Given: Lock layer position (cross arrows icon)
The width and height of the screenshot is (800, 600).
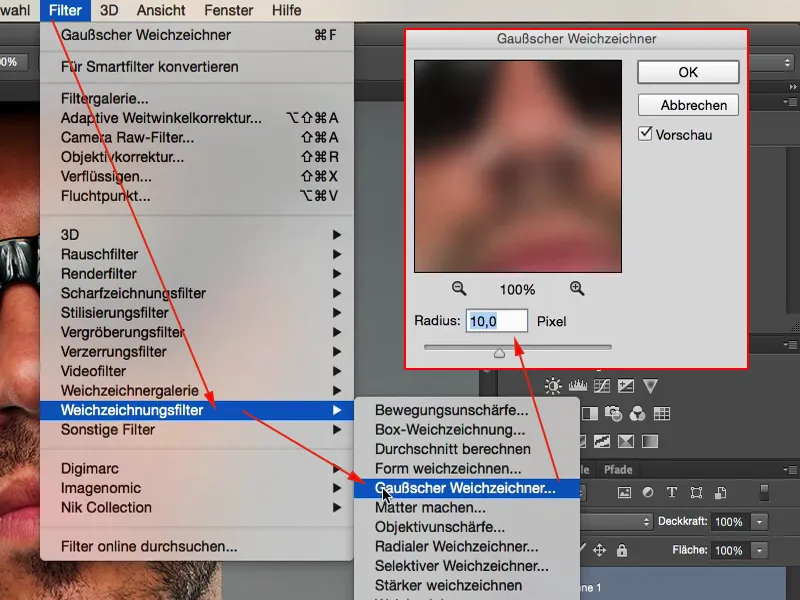Looking at the screenshot, I should (599, 551).
